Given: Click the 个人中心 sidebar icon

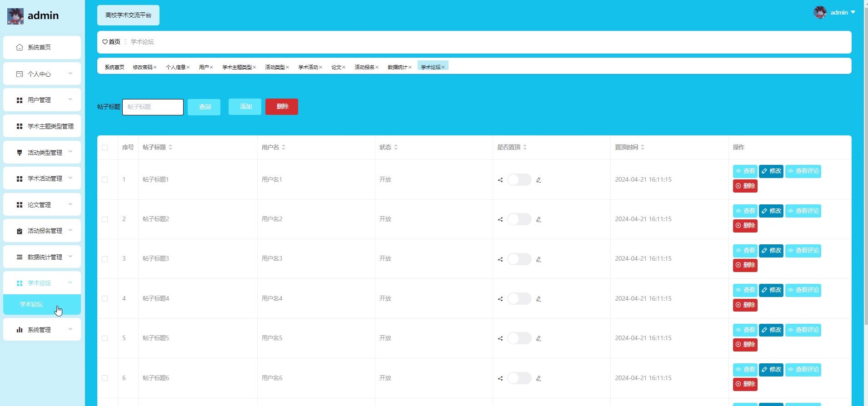Looking at the screenshot, I should click(20, 74).
